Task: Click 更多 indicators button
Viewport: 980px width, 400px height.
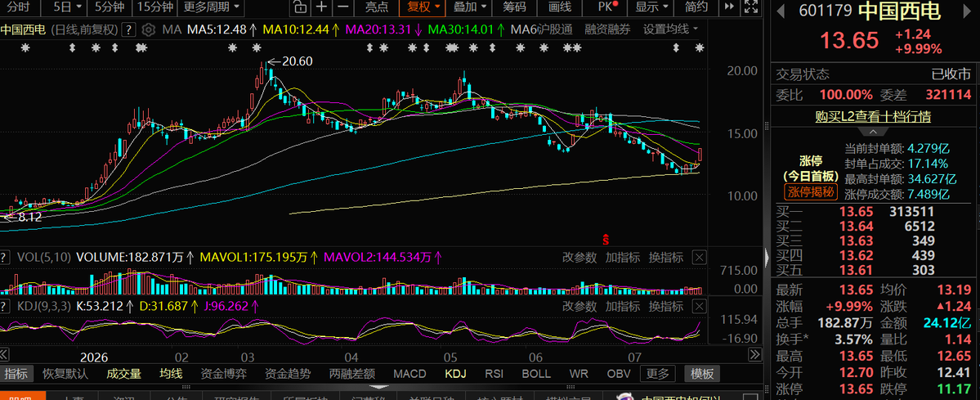Action: (657, 375)
